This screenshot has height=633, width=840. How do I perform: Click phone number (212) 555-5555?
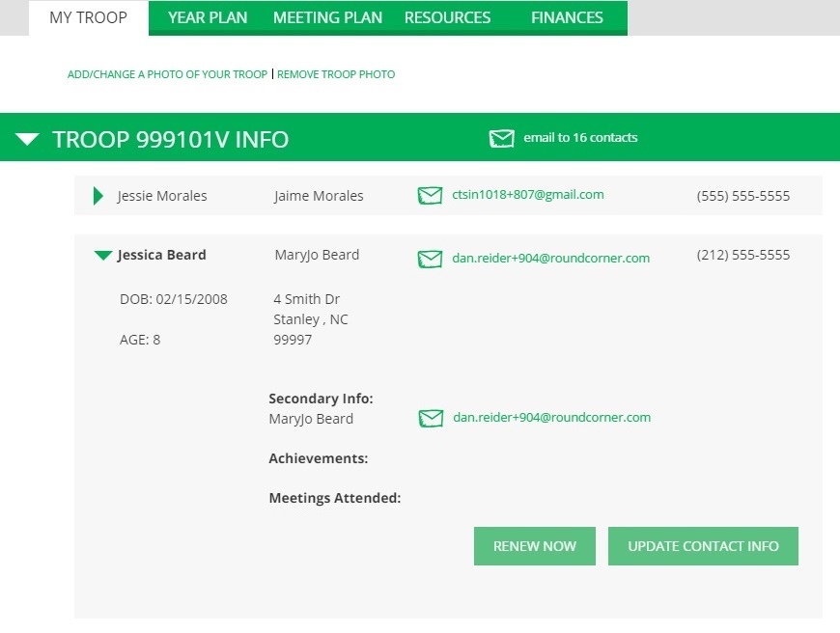coord(743,255)
